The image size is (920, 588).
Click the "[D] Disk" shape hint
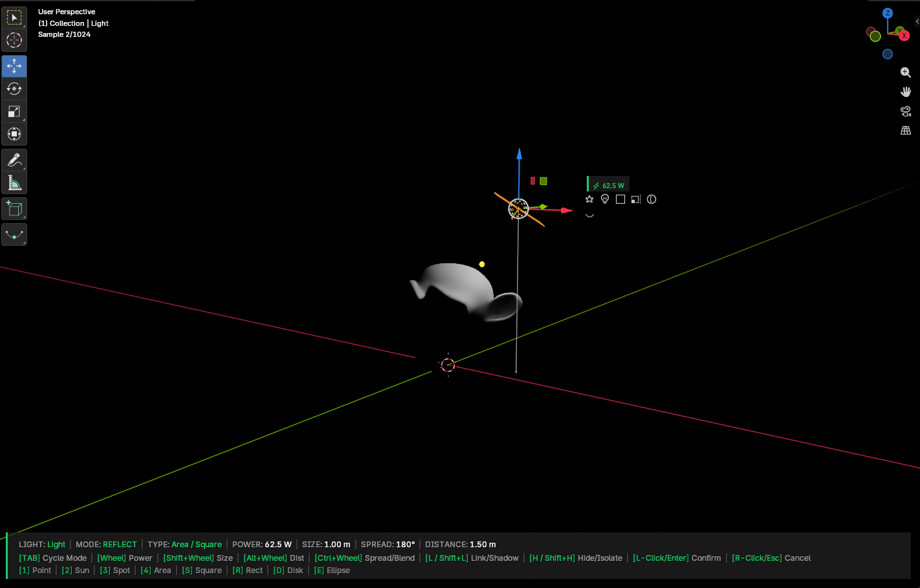tap(288, 571)
